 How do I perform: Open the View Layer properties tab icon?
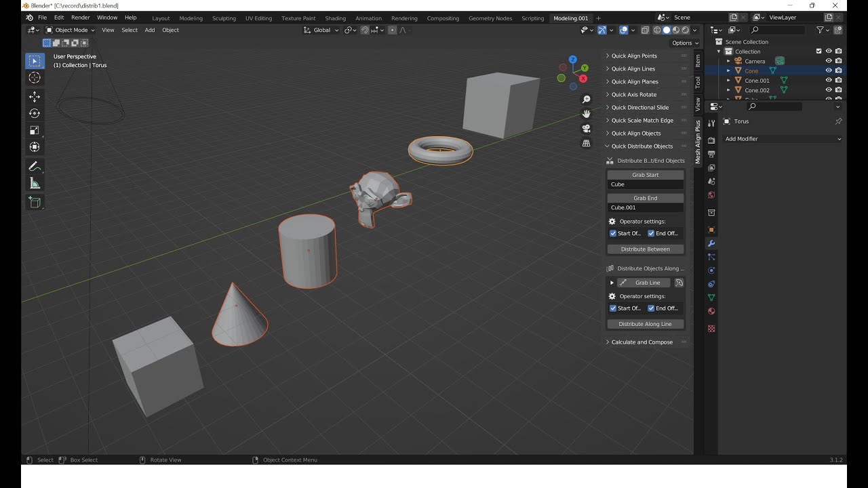pos(711,167)
